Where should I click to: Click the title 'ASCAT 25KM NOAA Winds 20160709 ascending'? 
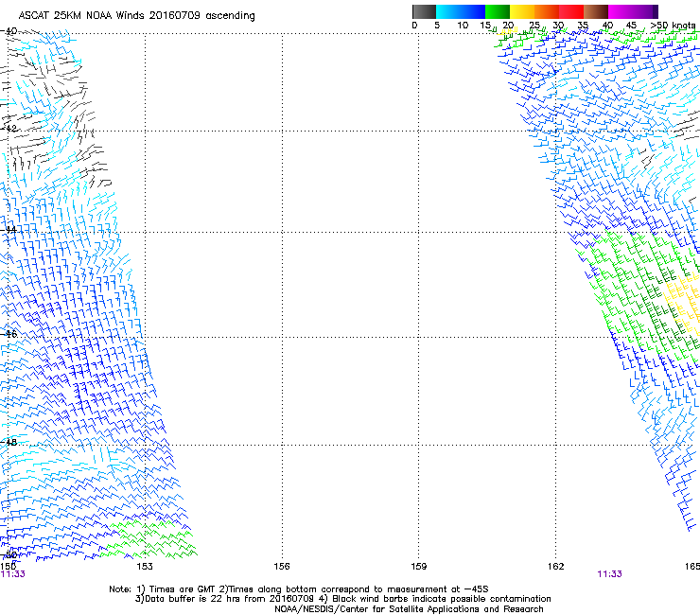pos(136,16)
